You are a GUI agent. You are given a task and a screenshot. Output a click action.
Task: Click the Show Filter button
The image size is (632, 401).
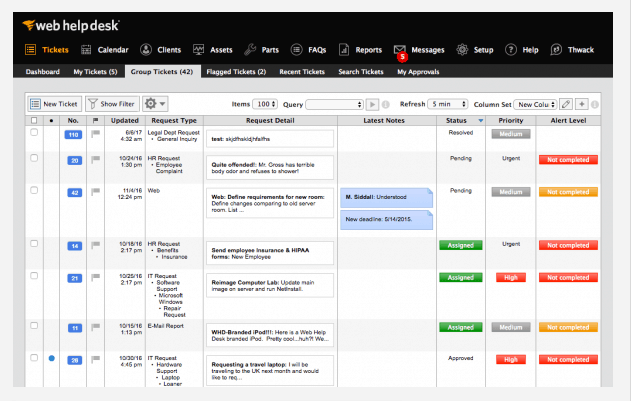[x=112, y=104]
